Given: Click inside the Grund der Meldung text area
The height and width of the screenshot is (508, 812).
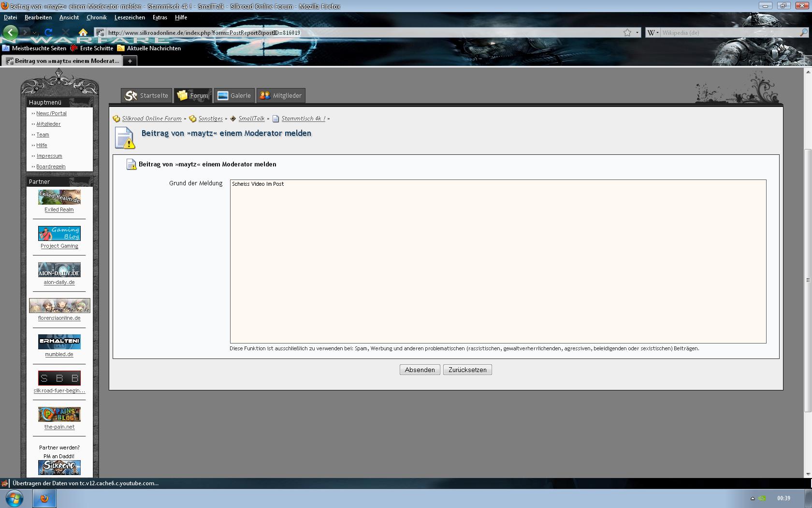Looking at the screenshot, I should (x=498, y=261).
